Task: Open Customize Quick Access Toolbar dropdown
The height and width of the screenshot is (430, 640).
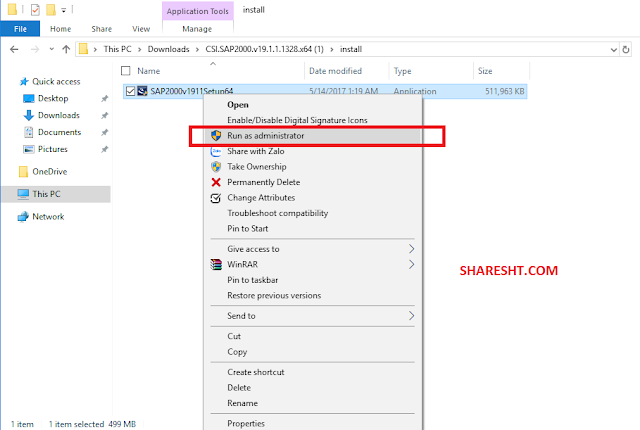Action: coord(64,10)
